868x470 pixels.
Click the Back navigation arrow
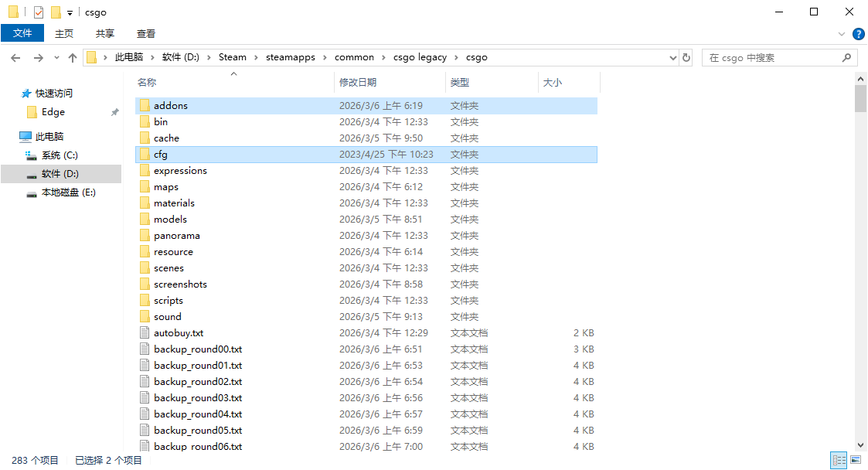point(15,57)
